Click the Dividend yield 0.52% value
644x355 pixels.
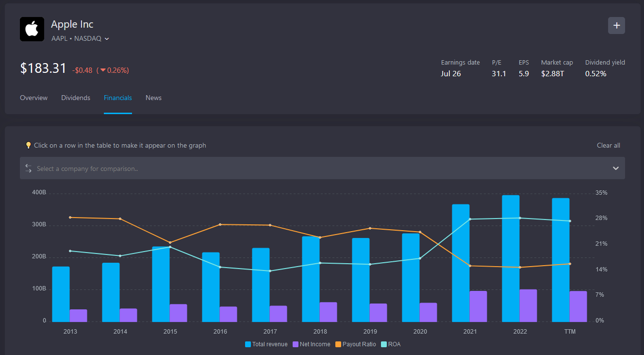click(595, 74)
